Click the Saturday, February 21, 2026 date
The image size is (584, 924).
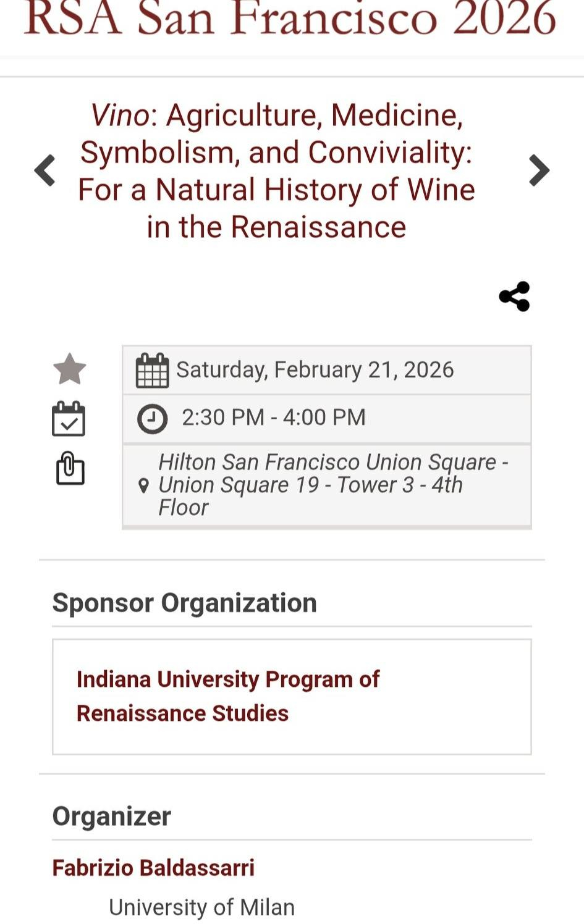[315, 370]
